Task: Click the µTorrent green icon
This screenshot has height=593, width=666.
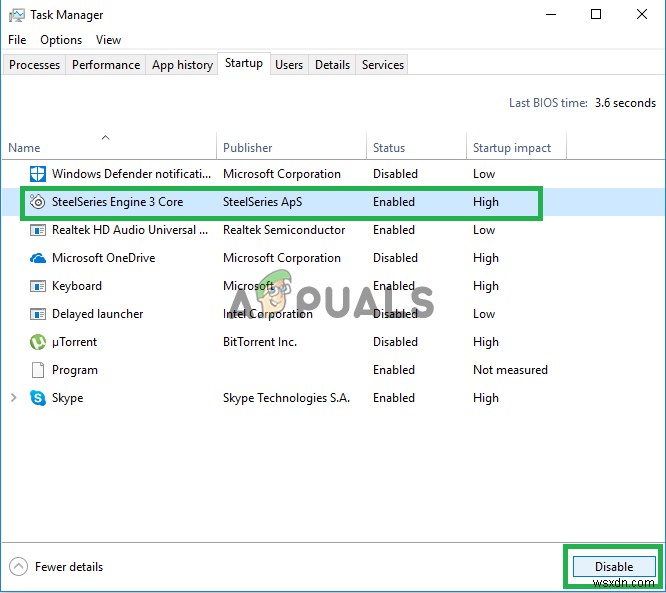Action: pos(37,342)
